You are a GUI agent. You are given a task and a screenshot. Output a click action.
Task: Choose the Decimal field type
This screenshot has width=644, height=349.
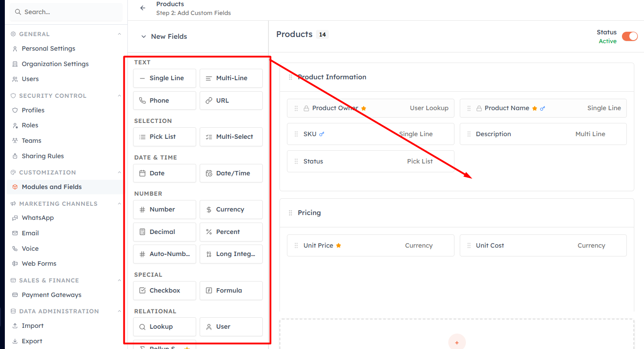point(164,232)
